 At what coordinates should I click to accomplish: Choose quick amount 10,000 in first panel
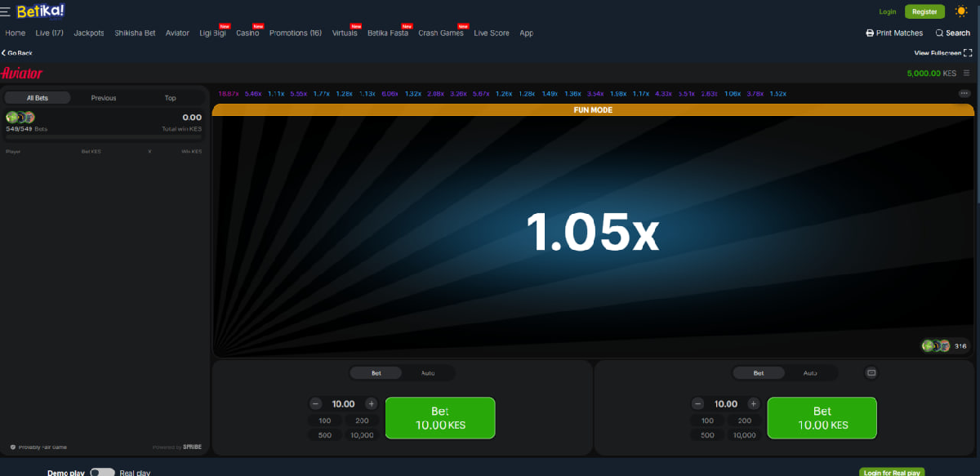pyautogui.click(x=362, y=435)
